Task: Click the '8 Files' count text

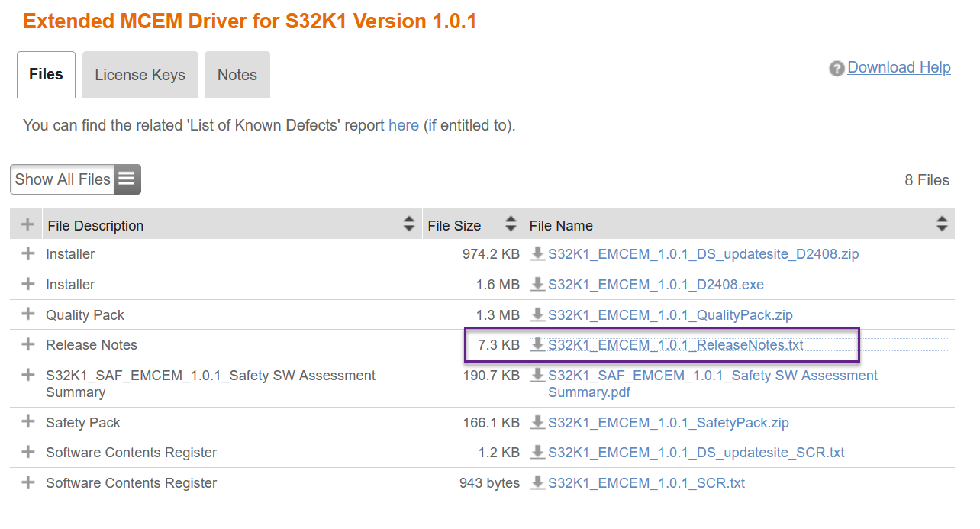Action: 927,180
